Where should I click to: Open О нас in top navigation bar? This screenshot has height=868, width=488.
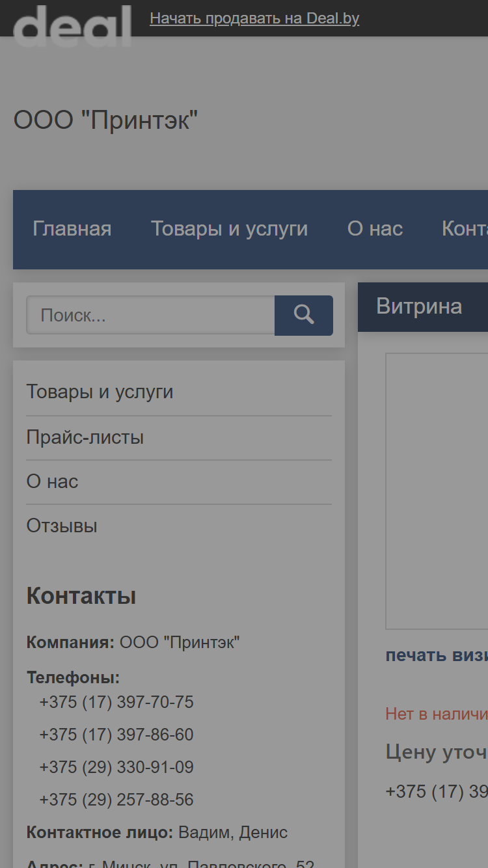tap(375, 229)
